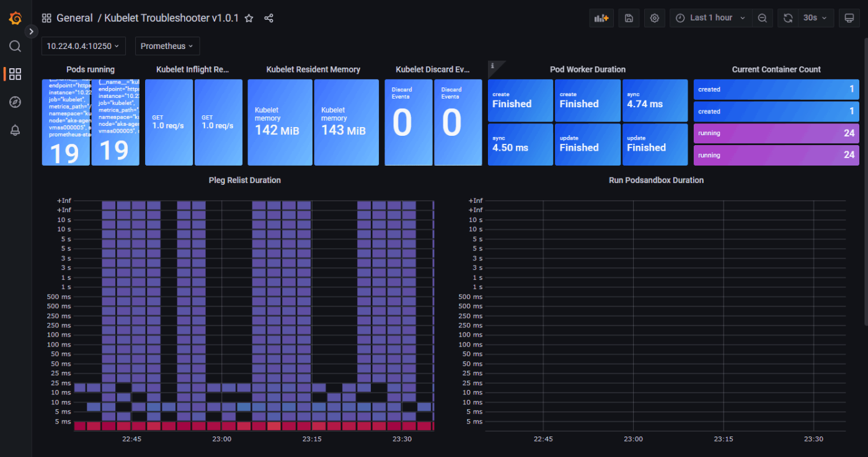Open the 10.224.0.4:10250 instance dropdown
The height and width of the screenshot is (457, 868).
pyautogui.click(x=84, y=46)
